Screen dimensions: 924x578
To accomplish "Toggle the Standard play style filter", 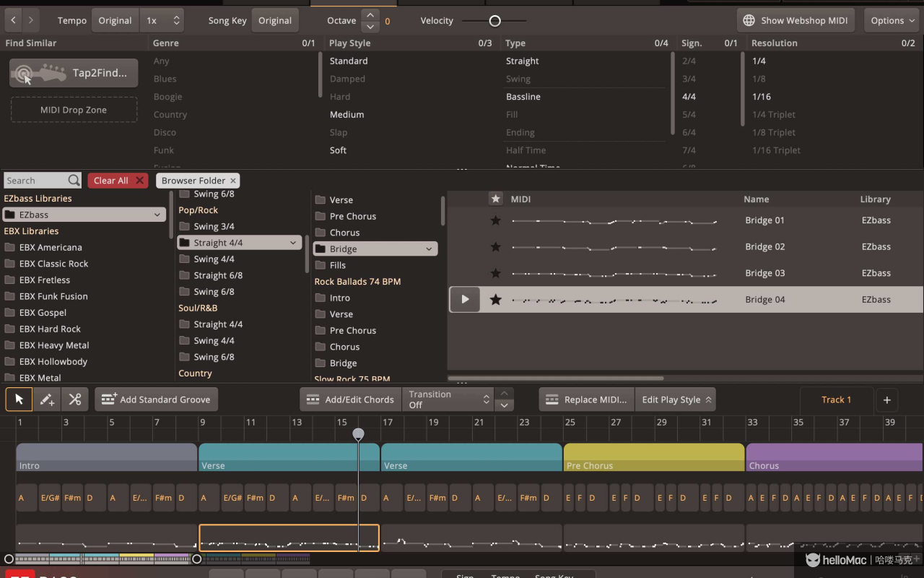I will pyautogui.click(x=349, y=61).
